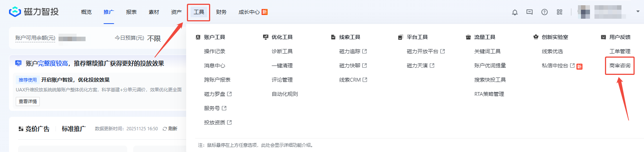Image resolution: width=644 pixels, height=152 pixels.
Task: Switch to 标准推广 tab
Action: (x=74, y=129)
